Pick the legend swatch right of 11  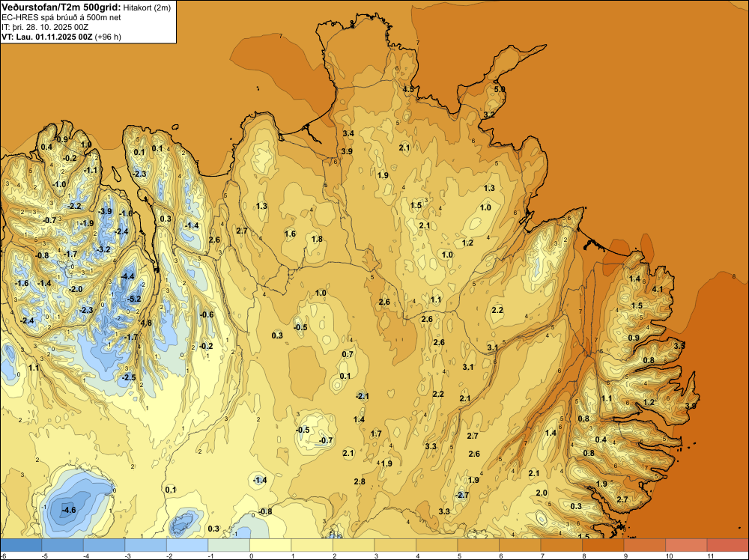(727, 545)
